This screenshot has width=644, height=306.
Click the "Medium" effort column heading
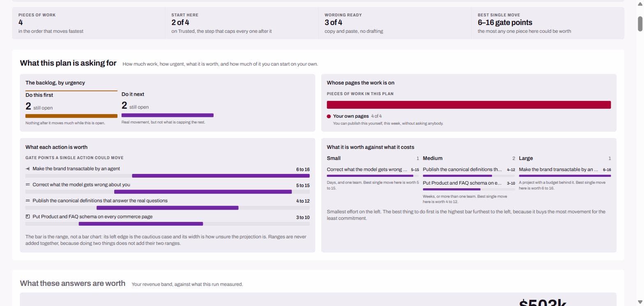tap(432, 158)
